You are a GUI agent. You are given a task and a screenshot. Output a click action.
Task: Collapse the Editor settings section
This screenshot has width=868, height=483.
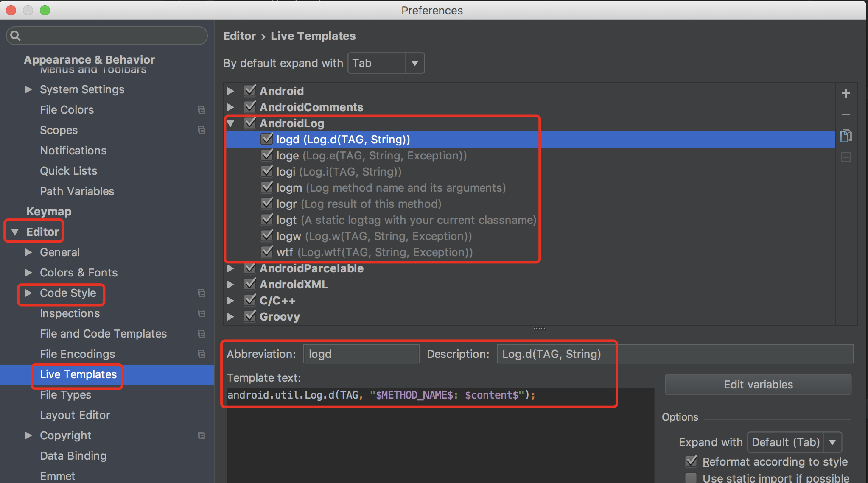point(15,232)
